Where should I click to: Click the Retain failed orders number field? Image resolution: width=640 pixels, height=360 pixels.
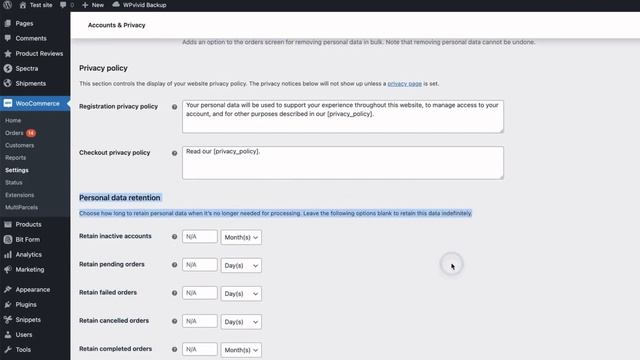pos(200,293)
